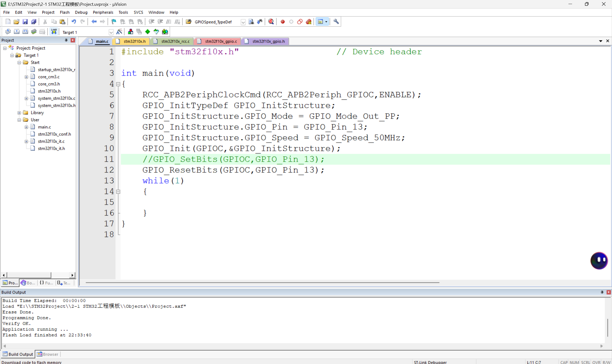Toggle bookmark with the flag icon

[114, 22]
